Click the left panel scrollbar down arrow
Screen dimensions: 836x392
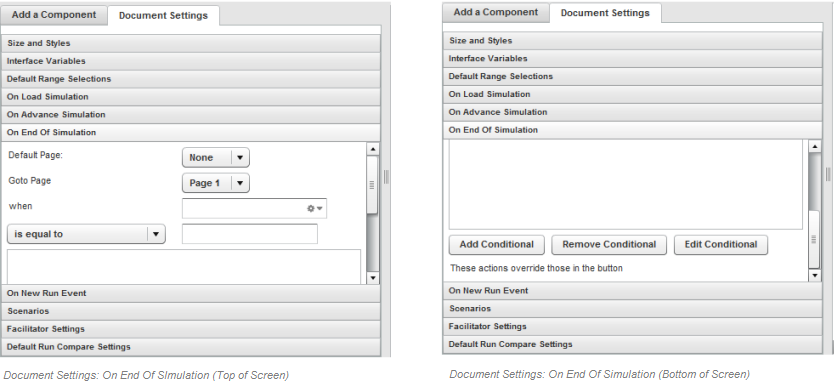tap(373, 278)
